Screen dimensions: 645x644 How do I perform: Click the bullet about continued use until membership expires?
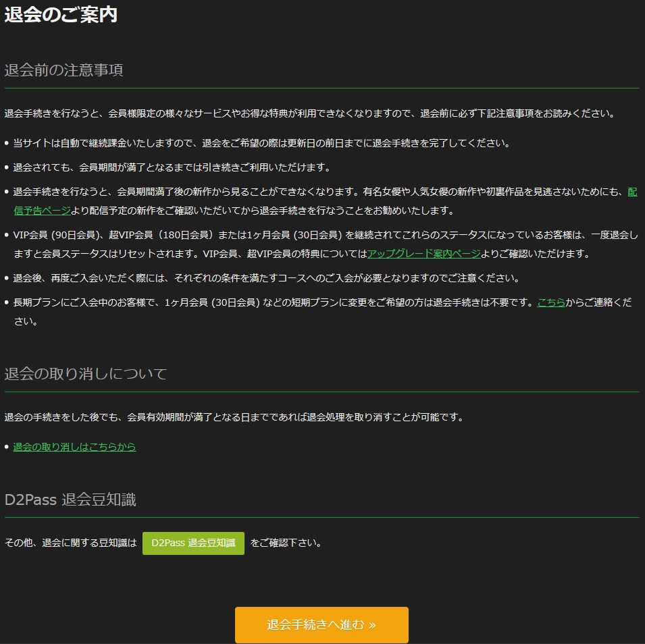[x=203, y=166]
